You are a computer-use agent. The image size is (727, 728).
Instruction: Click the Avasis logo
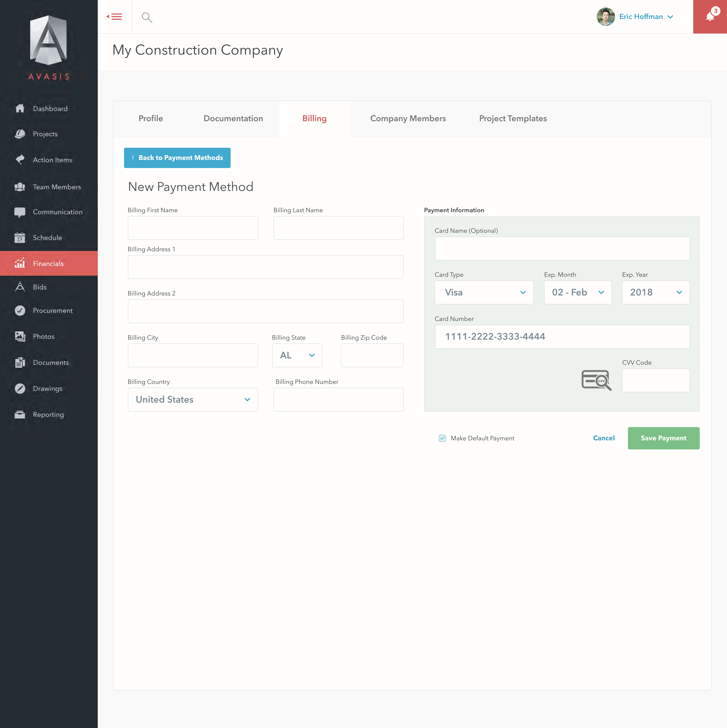(49, 47)
